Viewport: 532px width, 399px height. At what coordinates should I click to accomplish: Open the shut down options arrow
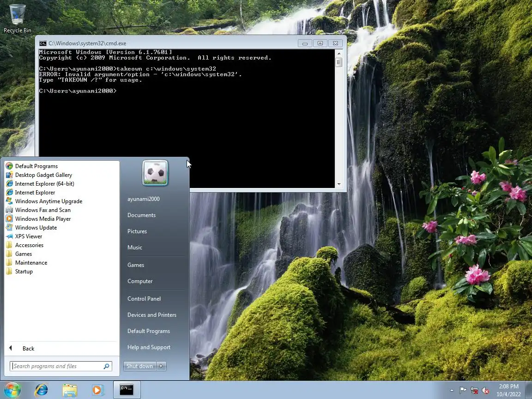pos(161,366)
